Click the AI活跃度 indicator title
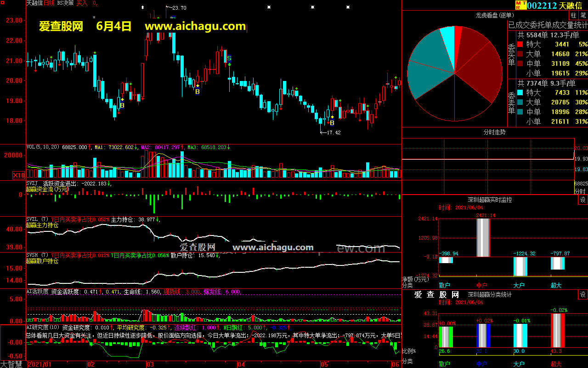Image resolution: width=588 pixels, height=368 pixels. [x=37, y=291]
